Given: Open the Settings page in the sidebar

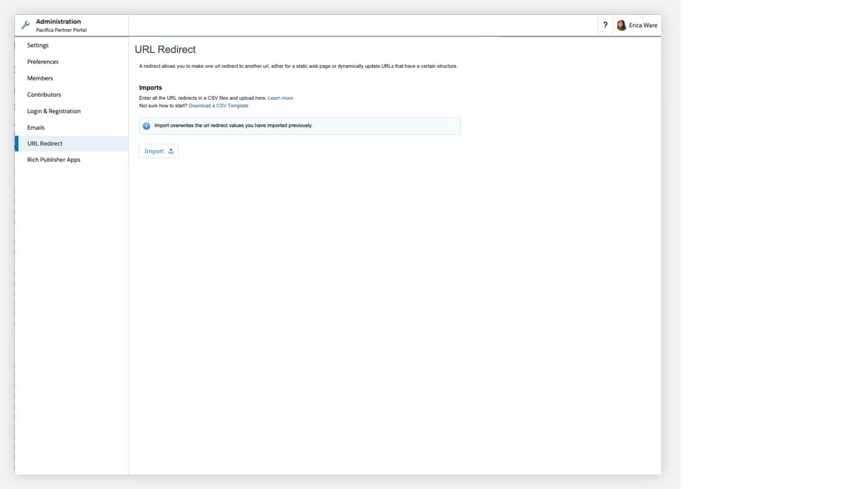Looking at the screenshot, I should click(38, 45).
